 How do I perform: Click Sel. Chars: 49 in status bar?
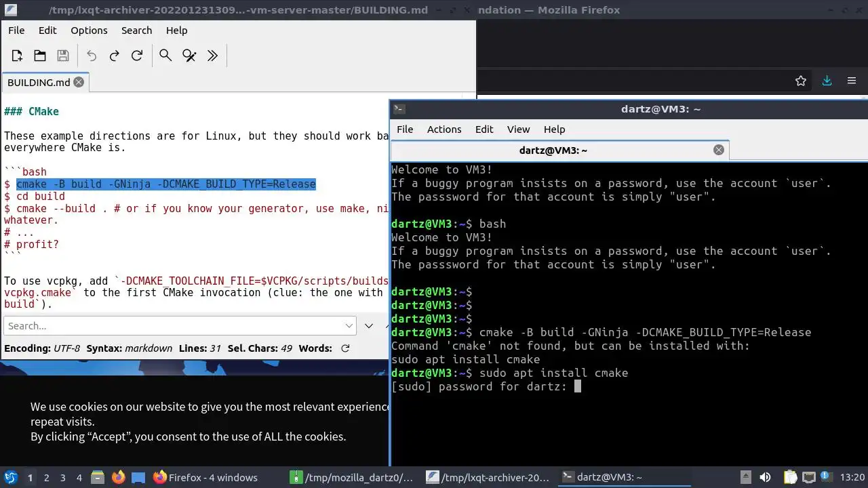tap(260, 348)
